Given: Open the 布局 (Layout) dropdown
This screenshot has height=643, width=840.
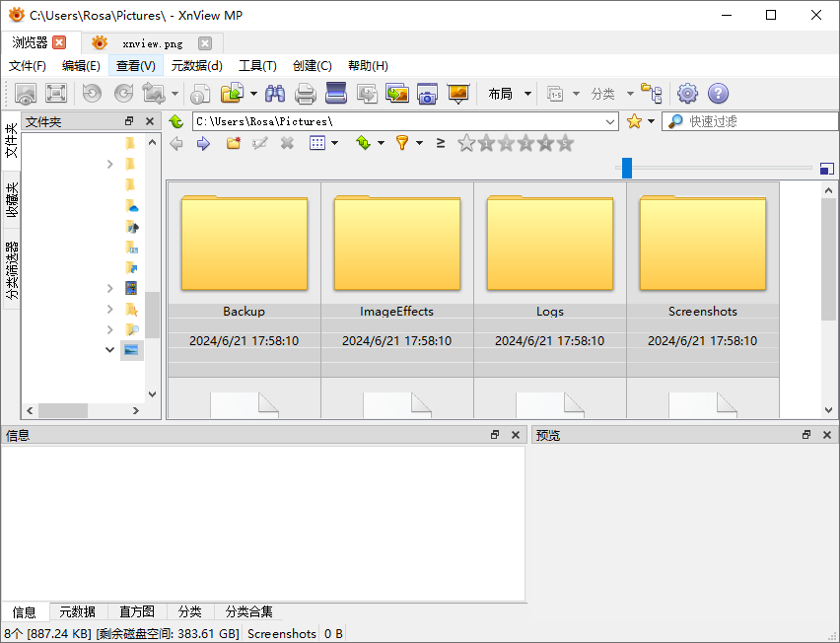Looking at the screenshot, I should point(507,94).
